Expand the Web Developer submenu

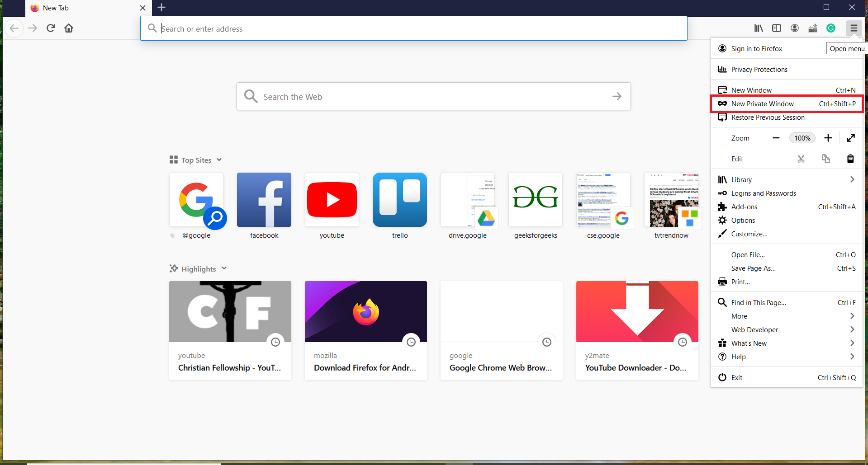(787, 329)
